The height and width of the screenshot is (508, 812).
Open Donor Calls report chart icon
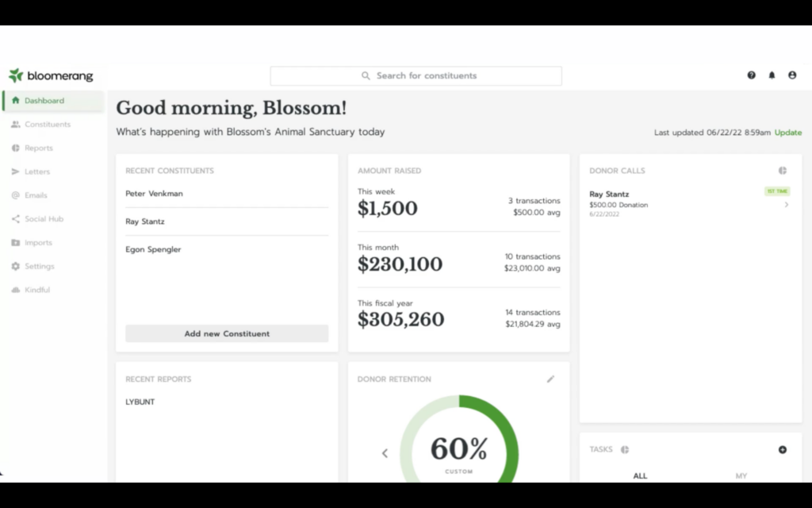783,171
